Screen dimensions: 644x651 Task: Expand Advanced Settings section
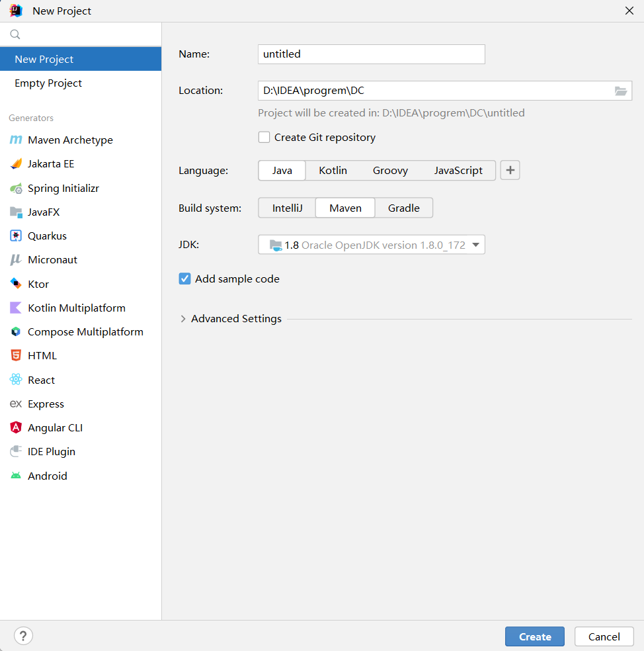pos(182,319)
